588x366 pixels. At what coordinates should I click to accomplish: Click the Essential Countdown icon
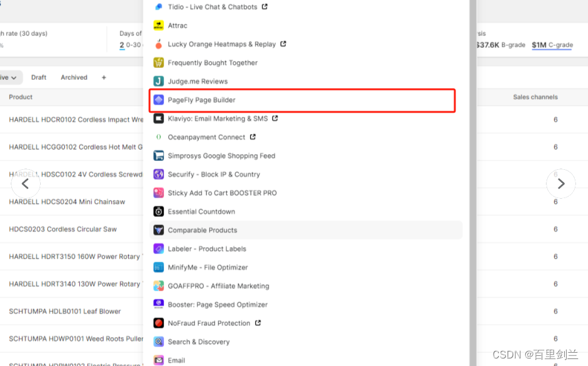tap(159, 211)
